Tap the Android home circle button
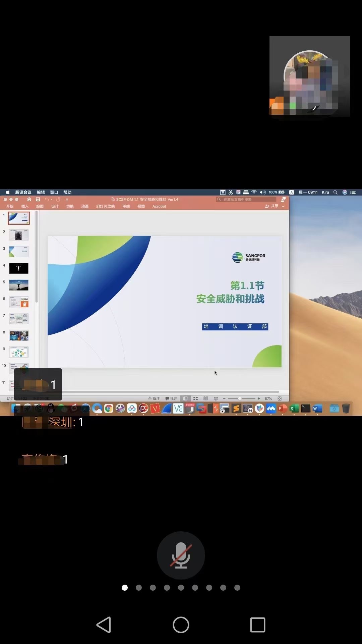 pyautogui.click(x=181, y=625)
